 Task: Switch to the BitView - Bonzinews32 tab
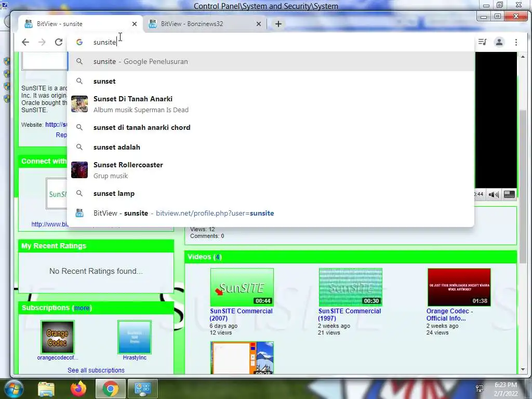205,24
